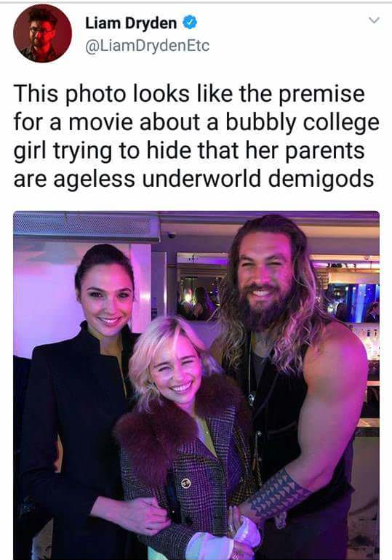The height and width of the screenshot is (560, 392).
Task: Expand the tweet options chevron
Action: pyautogui.click(x=374, y=20)
